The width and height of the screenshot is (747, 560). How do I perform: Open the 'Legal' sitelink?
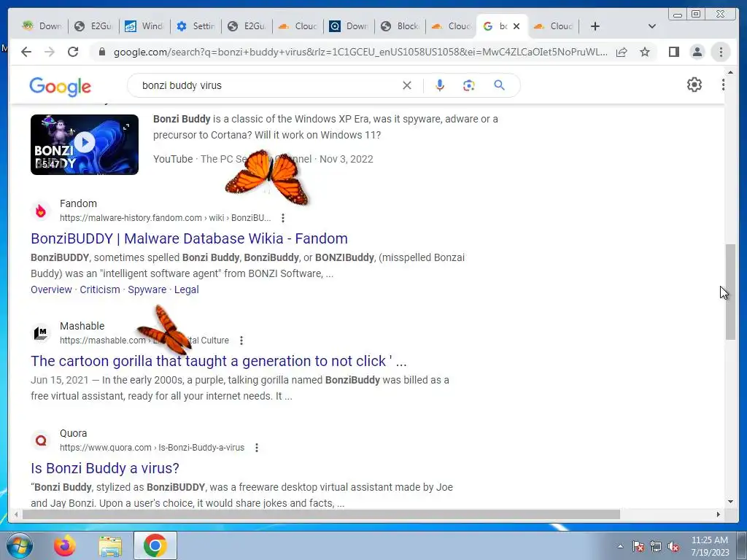coord(187,289)
